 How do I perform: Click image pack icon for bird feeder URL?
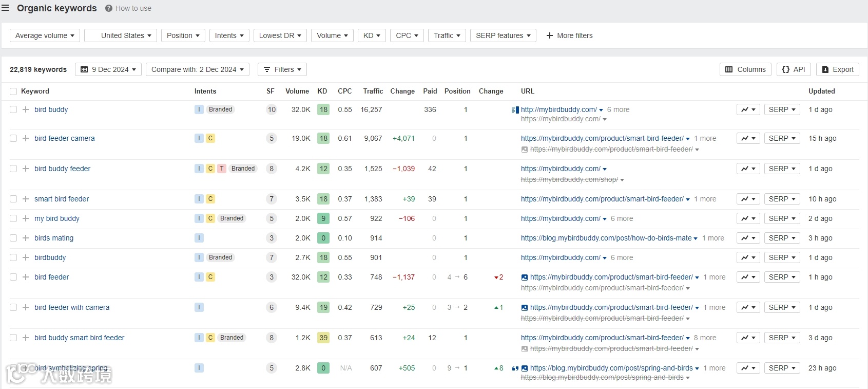click(x=524, y=277)
